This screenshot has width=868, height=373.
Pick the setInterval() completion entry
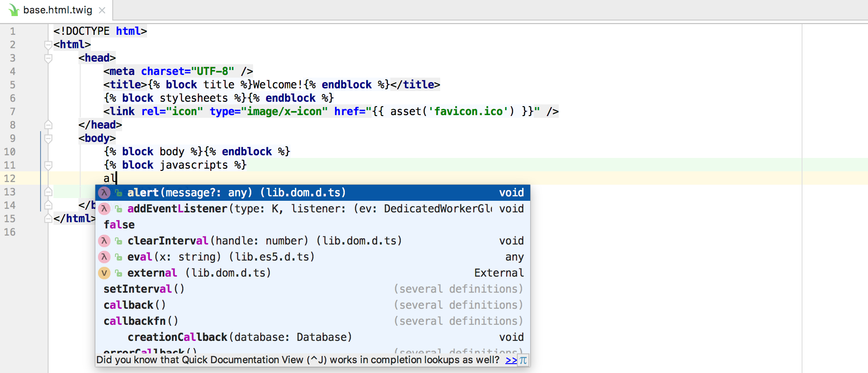[x=313, y=289]
